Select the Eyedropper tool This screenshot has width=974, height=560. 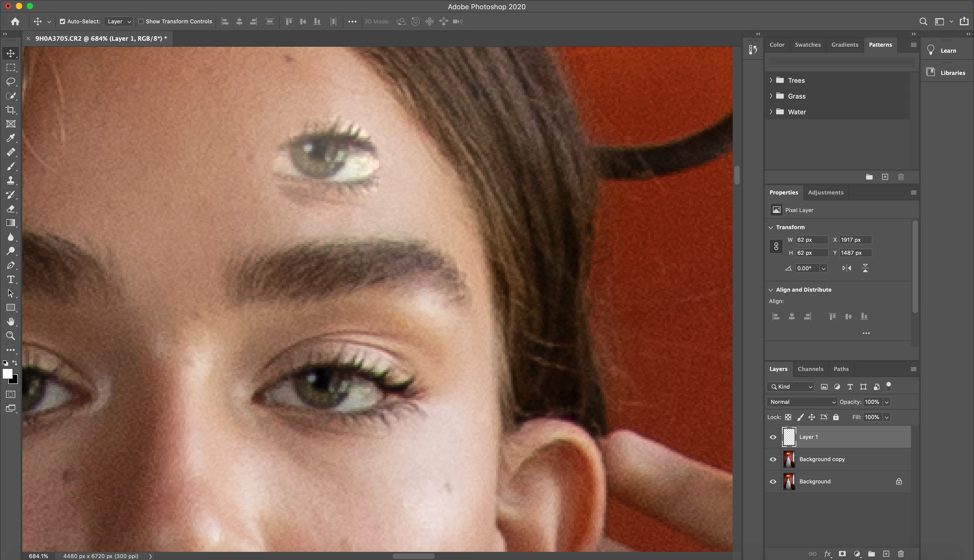11,138
